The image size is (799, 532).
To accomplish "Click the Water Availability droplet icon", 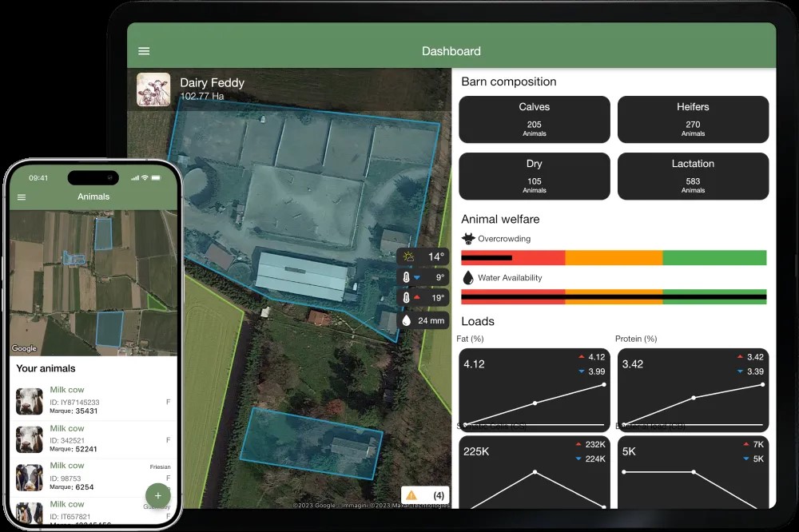I will coord(468,278).
